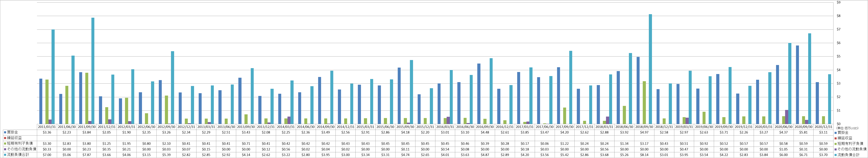Select the 2020/06/30 date label
This screenshot has height=158, width=868.
pyautogui.click(x=783, y=127)
